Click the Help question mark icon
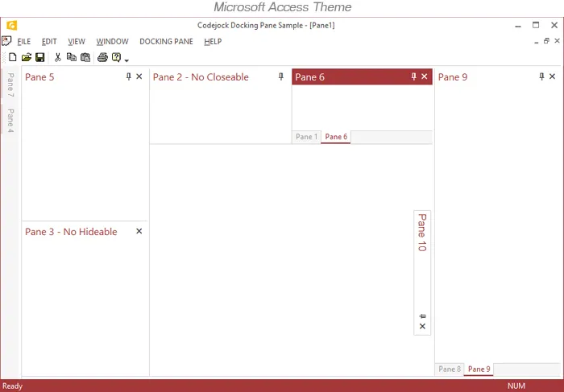 point(116,57)
